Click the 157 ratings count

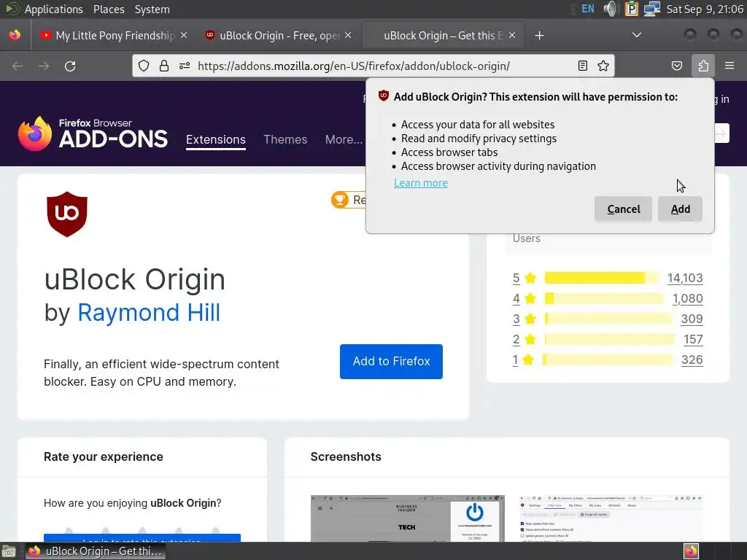pyautogui.click(x=693, y=340)
